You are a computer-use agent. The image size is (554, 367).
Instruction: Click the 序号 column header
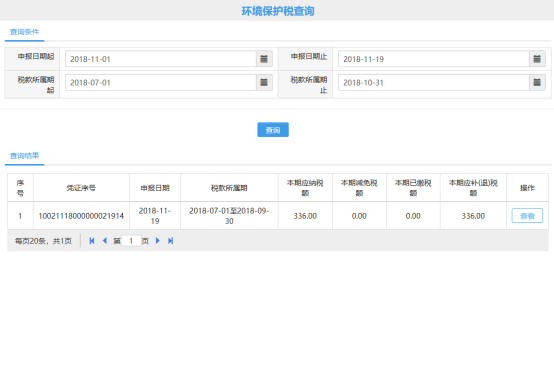pos(20,188)
